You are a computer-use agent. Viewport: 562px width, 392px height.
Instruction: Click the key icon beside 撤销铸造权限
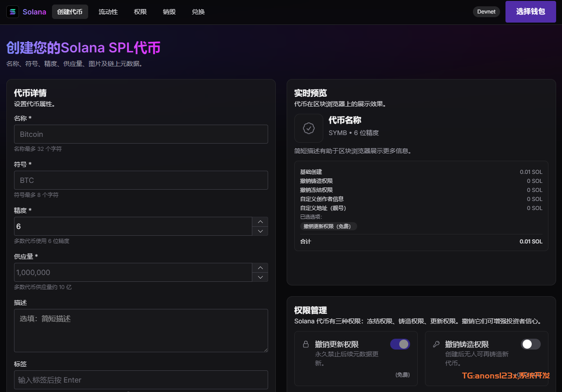point(436,344)
